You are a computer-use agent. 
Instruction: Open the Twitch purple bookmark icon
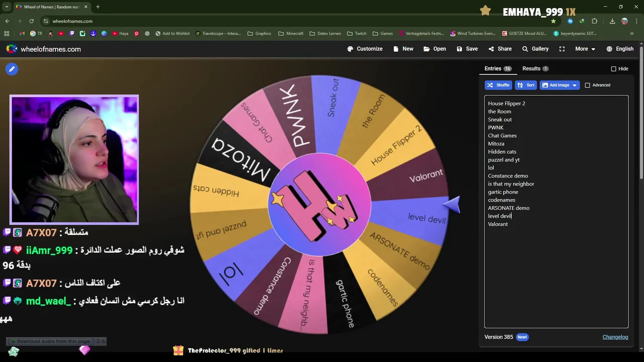coord(72,34)
